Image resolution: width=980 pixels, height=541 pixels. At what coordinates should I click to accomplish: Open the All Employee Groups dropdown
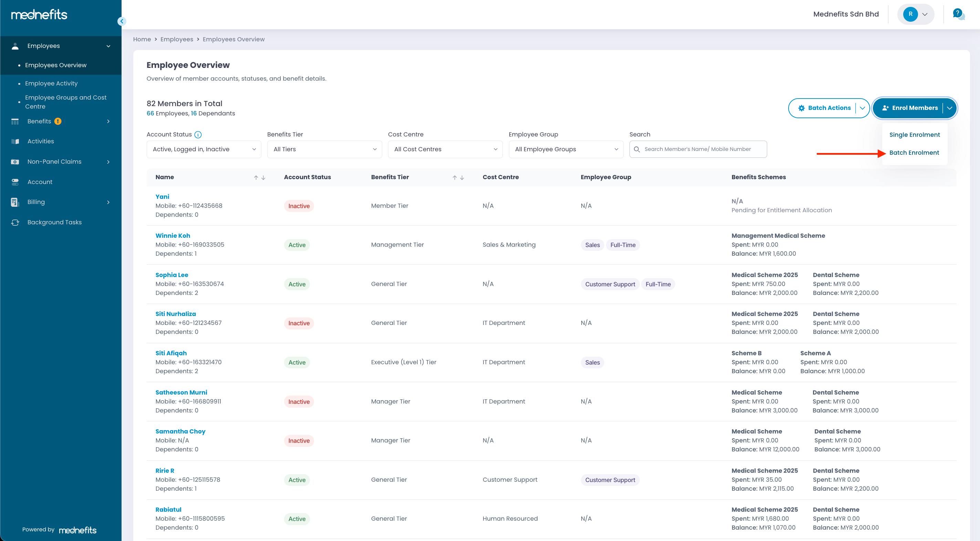566,149
